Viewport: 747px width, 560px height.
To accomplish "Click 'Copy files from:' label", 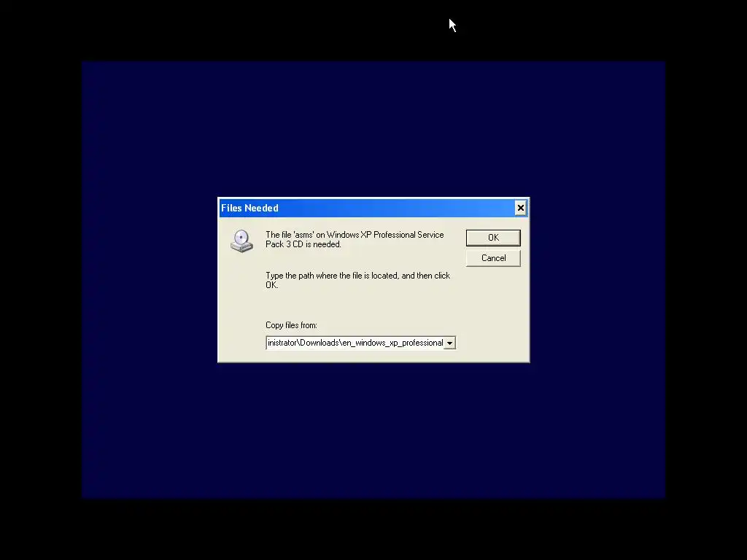I will 291,325.
